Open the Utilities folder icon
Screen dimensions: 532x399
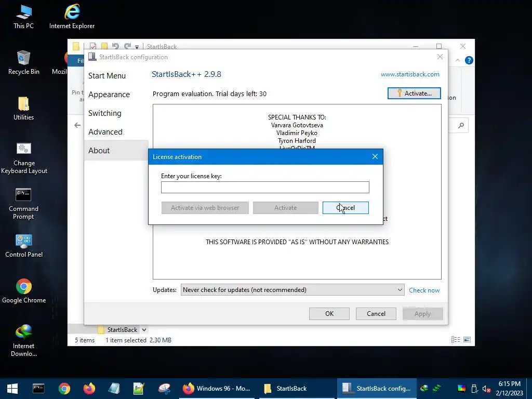point(23,108)
